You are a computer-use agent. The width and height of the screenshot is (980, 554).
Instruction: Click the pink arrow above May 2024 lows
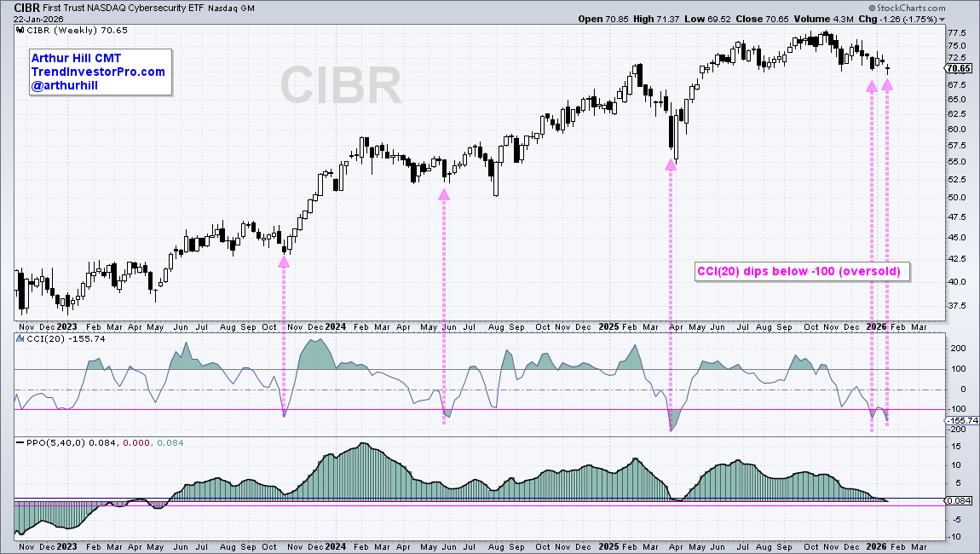tap(444, 196)
